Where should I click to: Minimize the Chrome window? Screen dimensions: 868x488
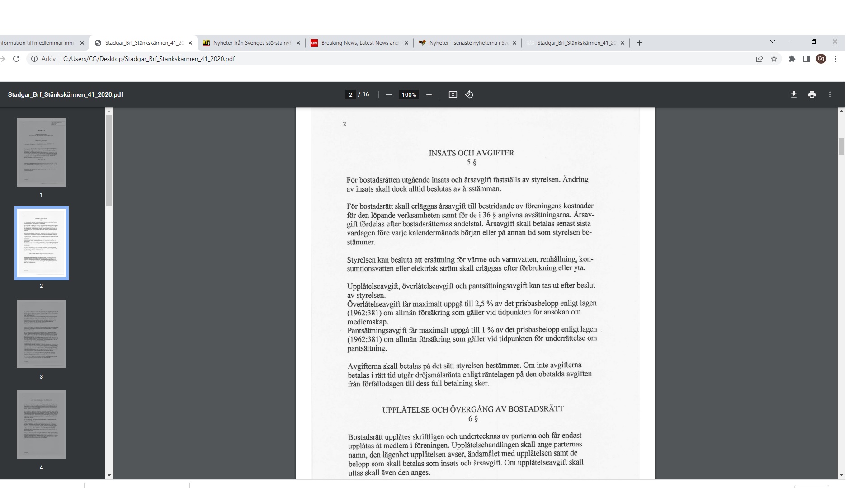coord(793,42)
